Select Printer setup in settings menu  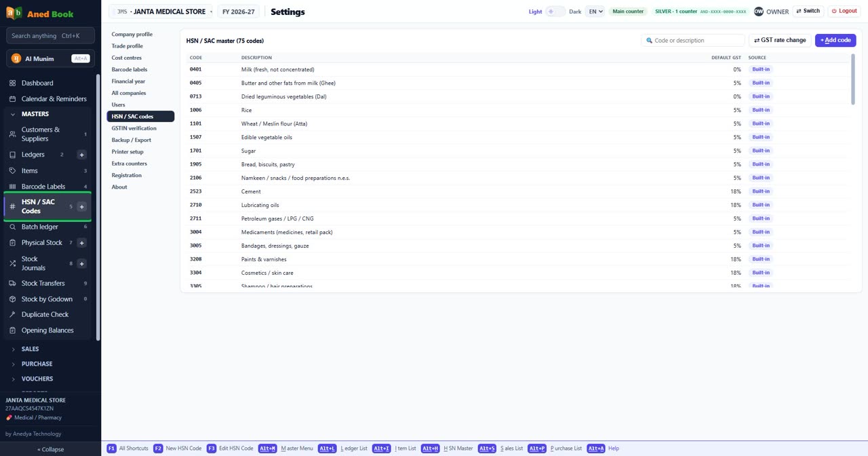(x=140, y=152)
